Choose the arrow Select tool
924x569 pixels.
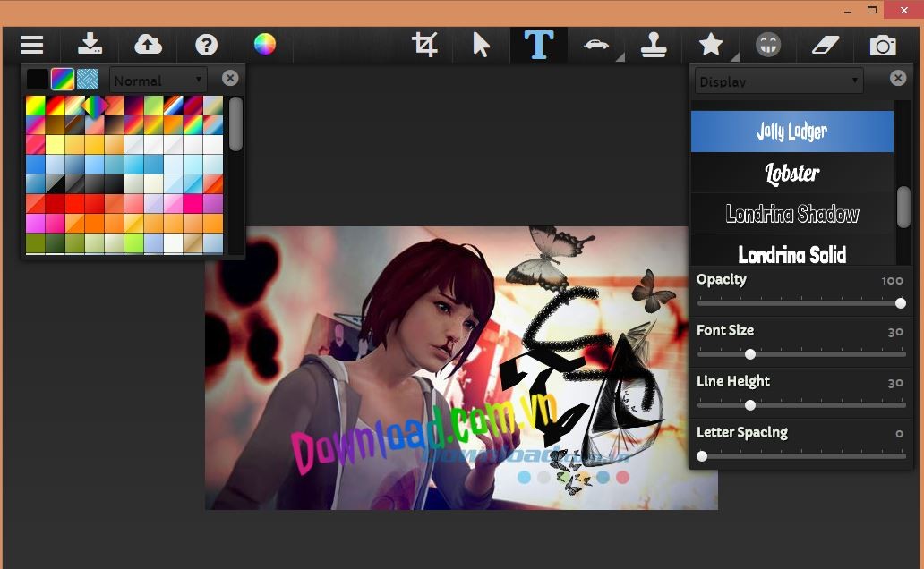click(x=482, y=45)
